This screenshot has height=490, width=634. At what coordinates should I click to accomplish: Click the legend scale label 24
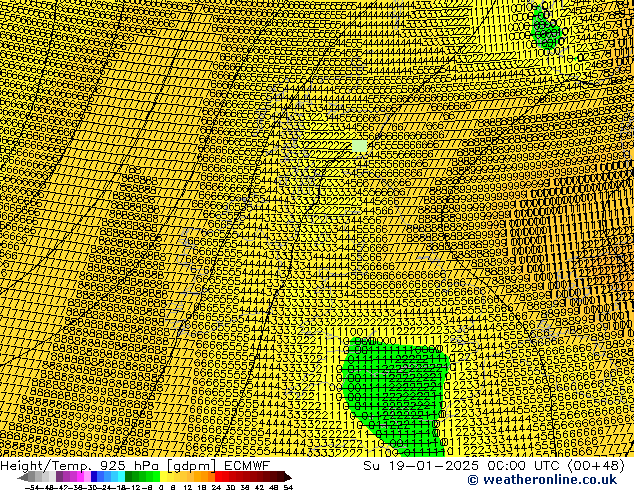point(216,487)
